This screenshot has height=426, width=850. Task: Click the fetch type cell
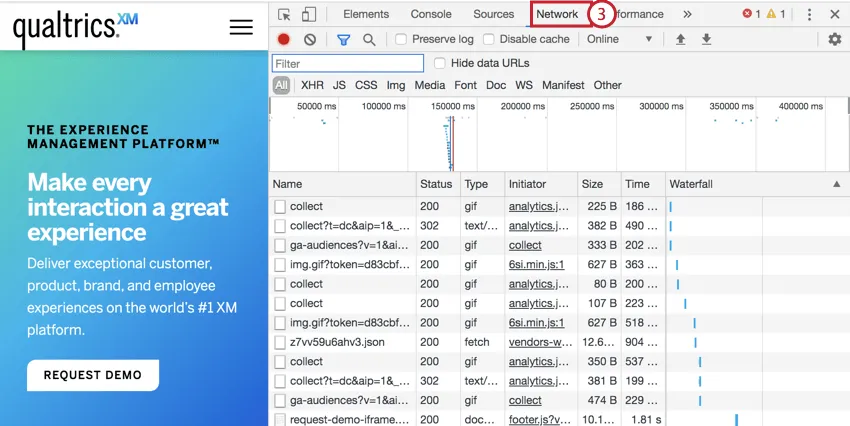[x=477, y=342]
